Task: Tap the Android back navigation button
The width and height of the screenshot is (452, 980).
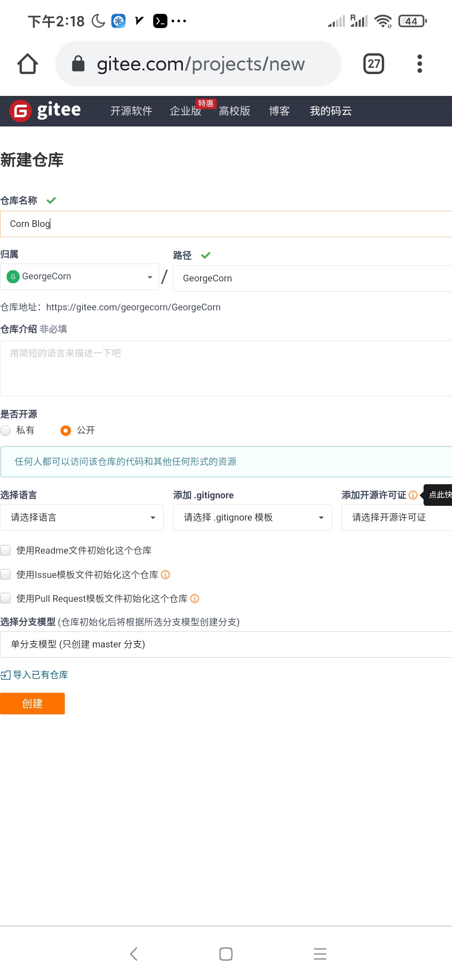Action: 134,954
